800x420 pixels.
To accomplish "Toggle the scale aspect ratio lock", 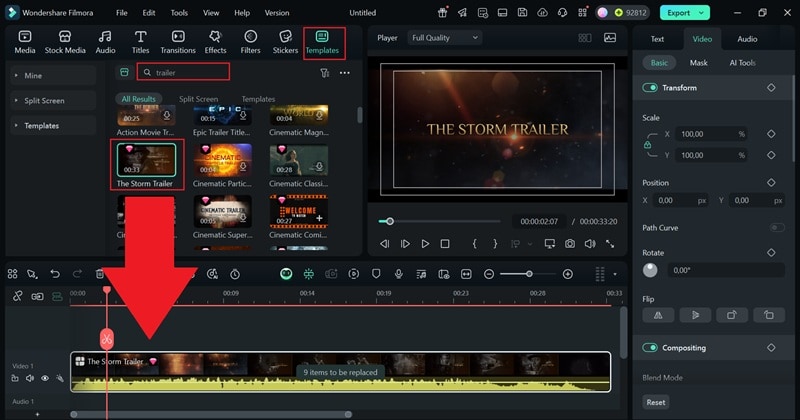I will pyautogui.click(x=647, y=145).
